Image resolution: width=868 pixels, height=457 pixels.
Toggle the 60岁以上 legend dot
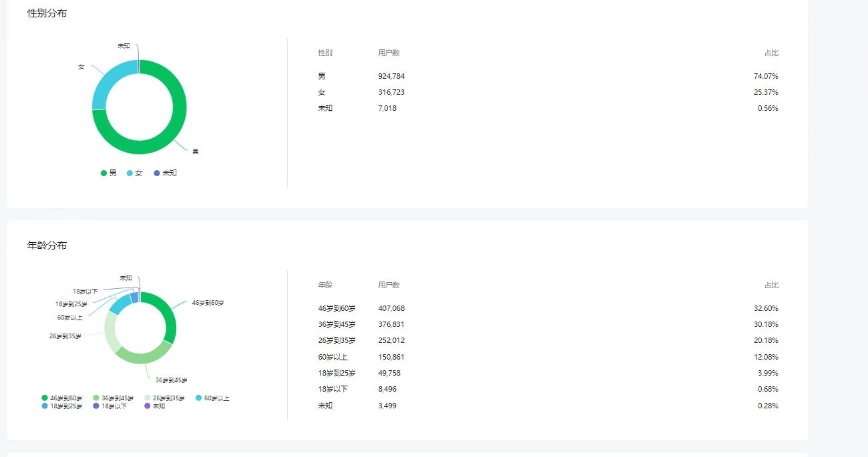pyautogui.click(x=199, y=398)
